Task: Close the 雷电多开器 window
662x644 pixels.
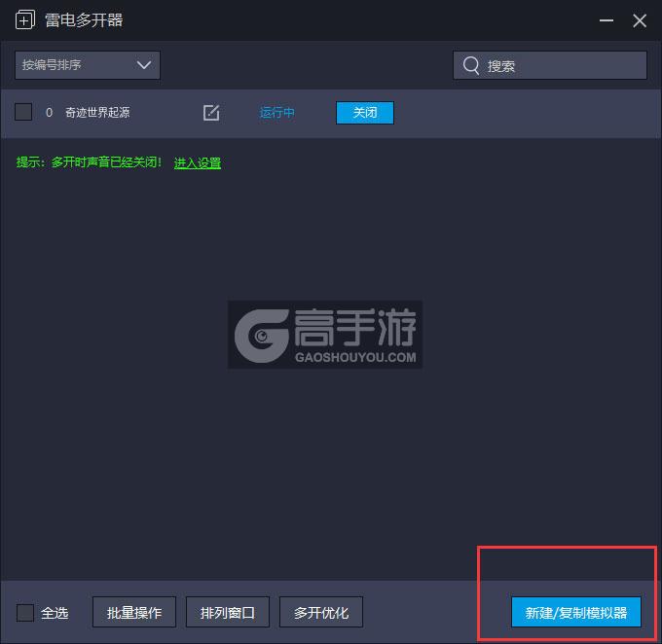Action: 640,20
